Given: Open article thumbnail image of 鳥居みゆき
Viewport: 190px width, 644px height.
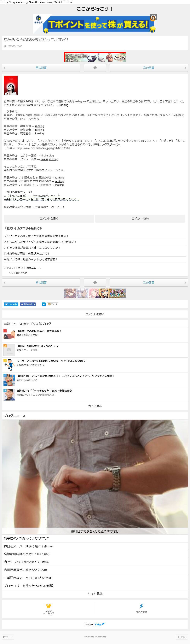Looking at the screenshot, I should click(x=11, y=85).
